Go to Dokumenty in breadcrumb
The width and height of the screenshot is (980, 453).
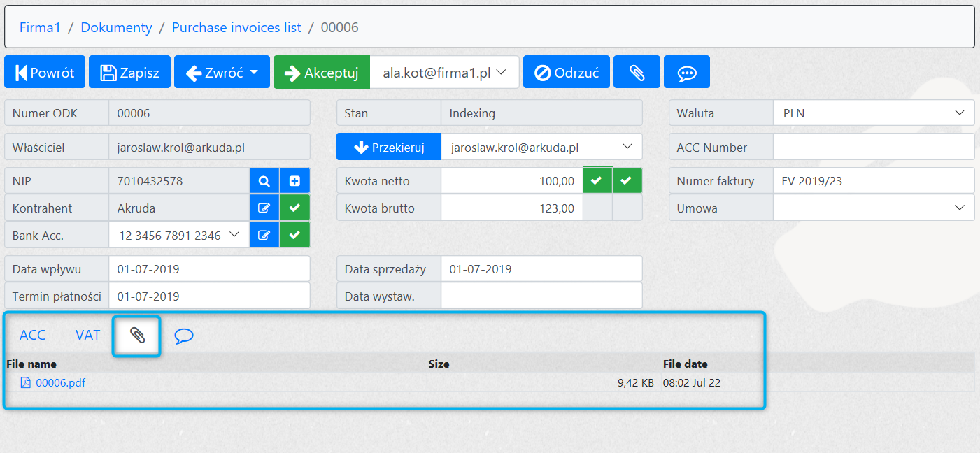(116, 27)
